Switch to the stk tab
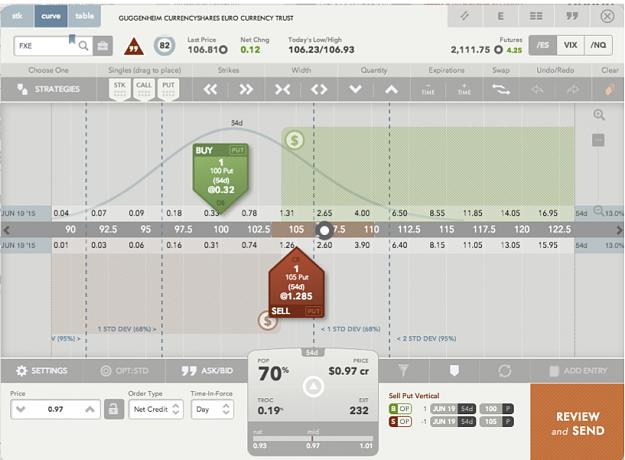This screenshot has width=625, height=460. point(17,16)
